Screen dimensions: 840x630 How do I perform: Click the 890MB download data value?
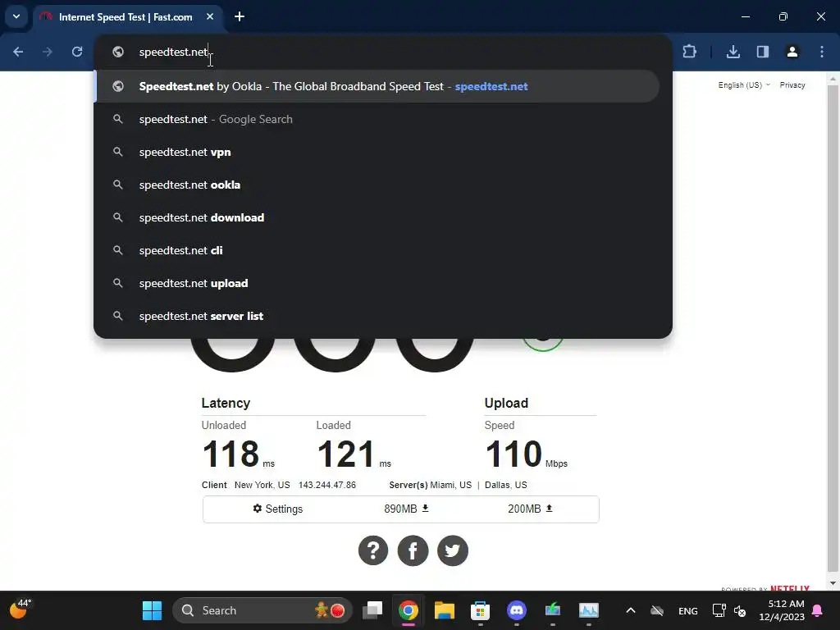tap(406, 509)
